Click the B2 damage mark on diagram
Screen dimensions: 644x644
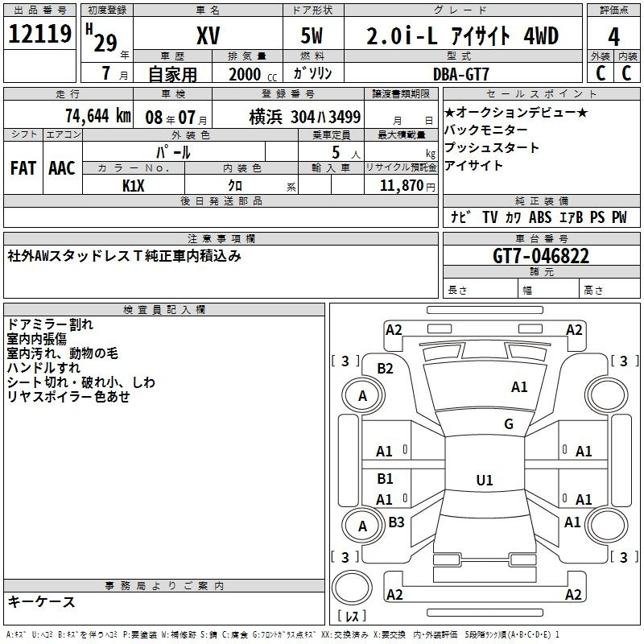(385, 369)
